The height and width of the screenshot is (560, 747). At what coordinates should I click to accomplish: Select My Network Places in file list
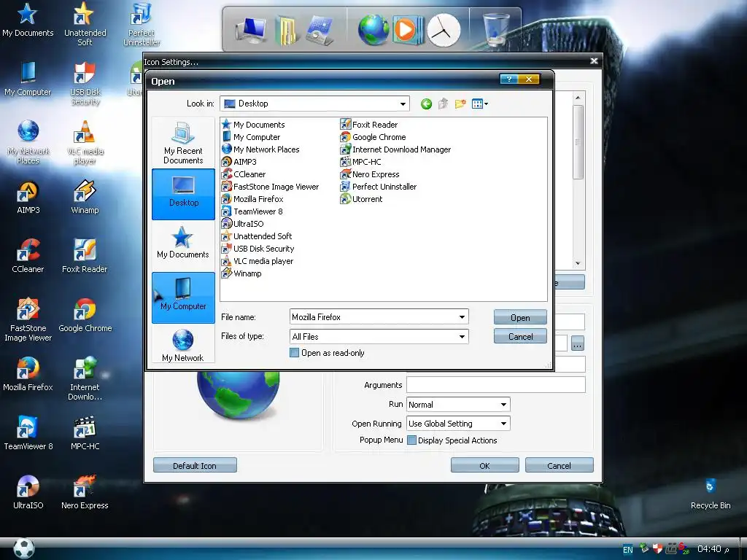(x=261, y=149)
